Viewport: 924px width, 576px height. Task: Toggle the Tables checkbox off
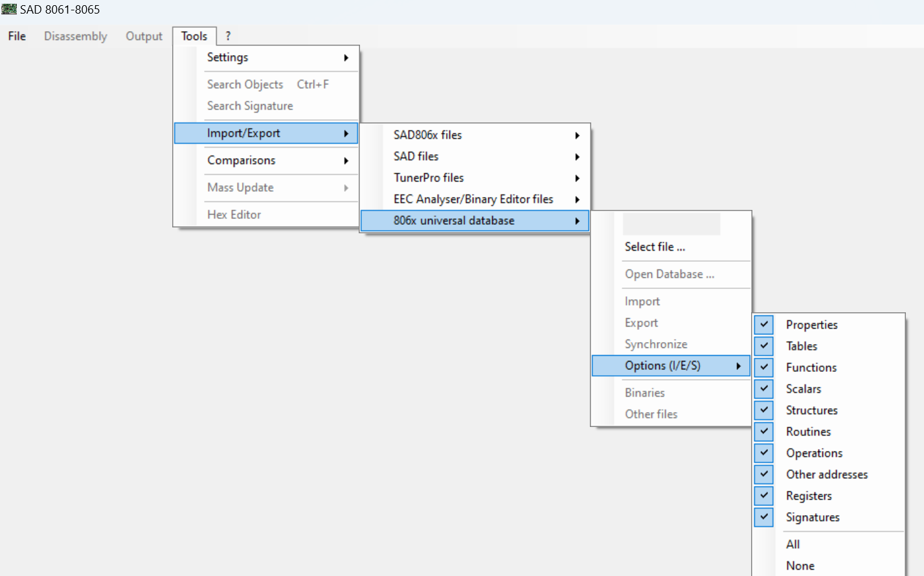point(764,346)
